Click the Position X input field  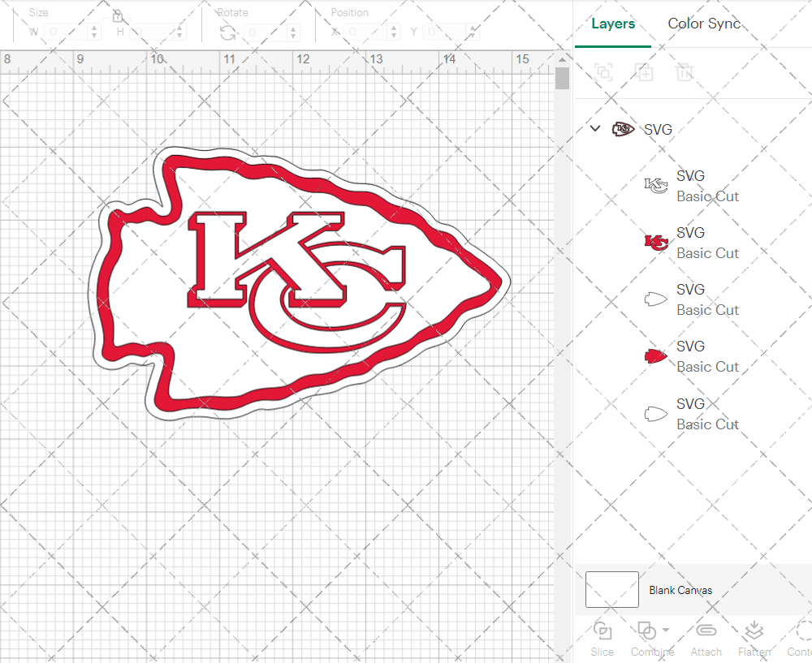point(363,32)
